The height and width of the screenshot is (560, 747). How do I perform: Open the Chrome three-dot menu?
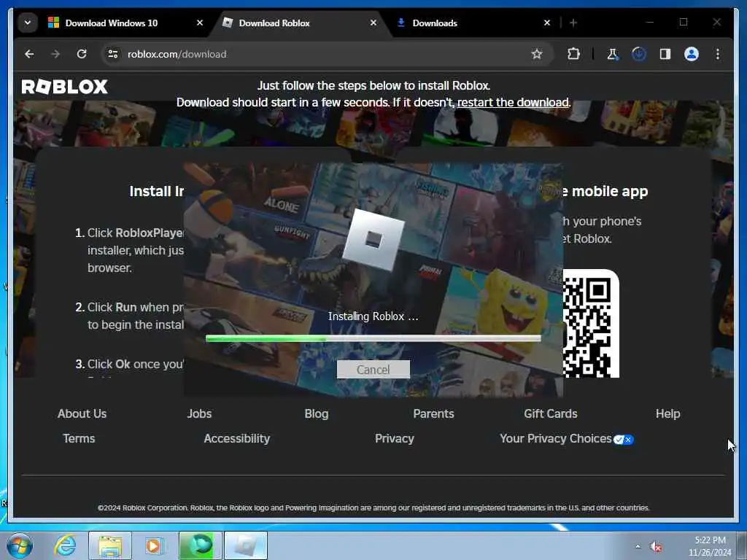pyautogui.click(x=718, y=54)
